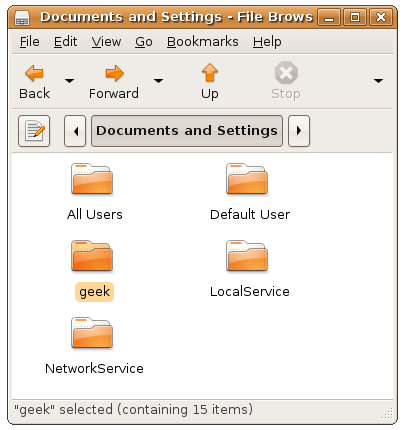Click the geek folder icon
This screenshot has height=430, width=404.
point(92,256)
